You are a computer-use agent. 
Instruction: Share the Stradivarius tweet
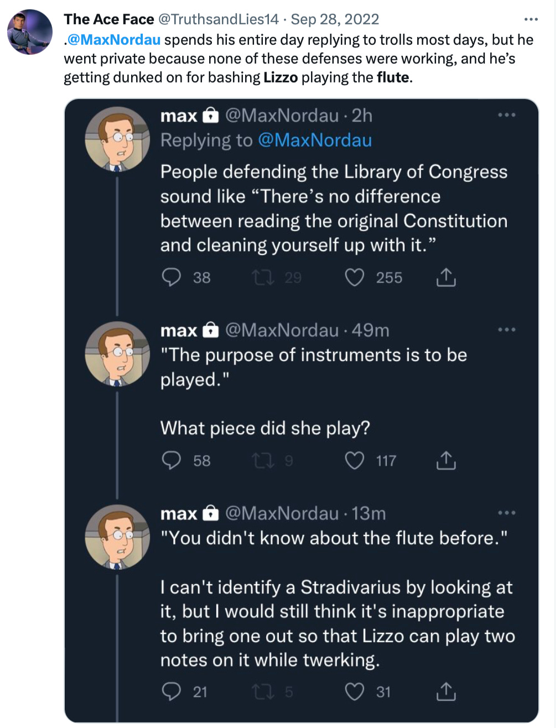pyautogui.click(x=446, y=691)
